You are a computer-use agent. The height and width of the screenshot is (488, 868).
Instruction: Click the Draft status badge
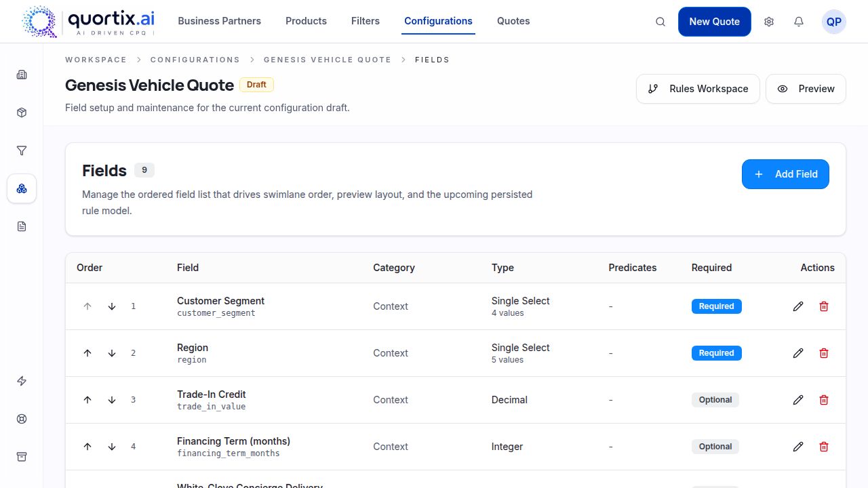pyautogui.click(x=256, y=85)
